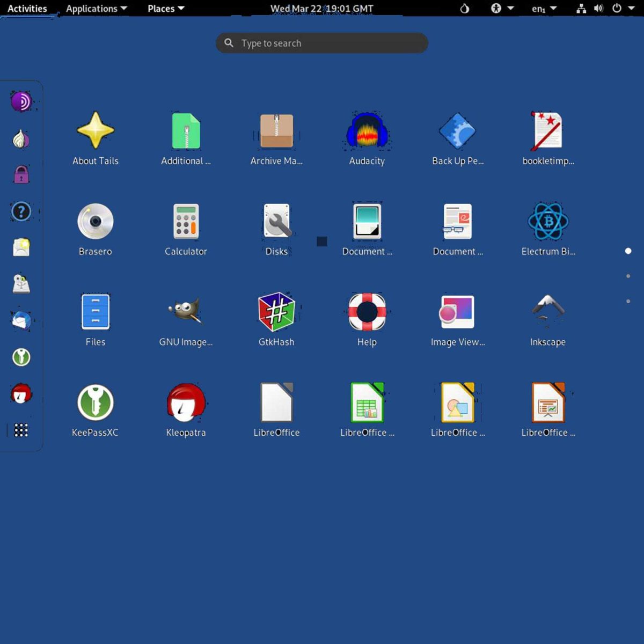Click the Type to search field
The width and height of the screenshot is (644, 644).
(322, 43)
